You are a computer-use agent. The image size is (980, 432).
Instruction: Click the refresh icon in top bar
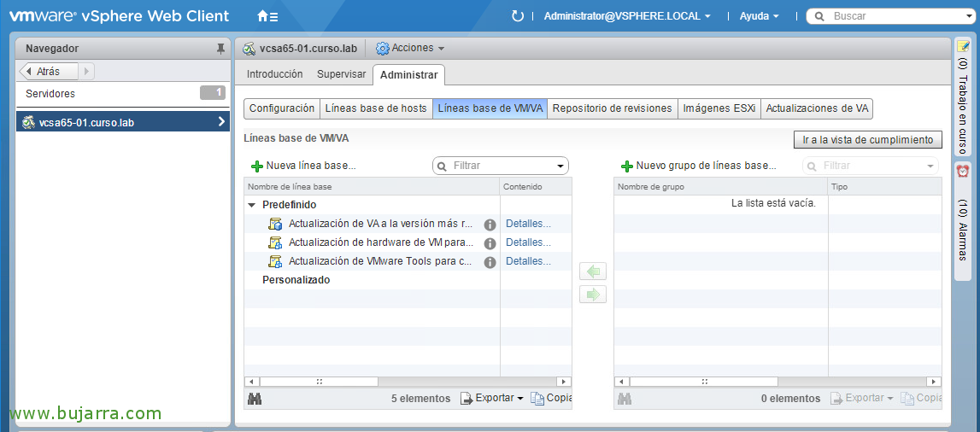[x=518, y=16]
